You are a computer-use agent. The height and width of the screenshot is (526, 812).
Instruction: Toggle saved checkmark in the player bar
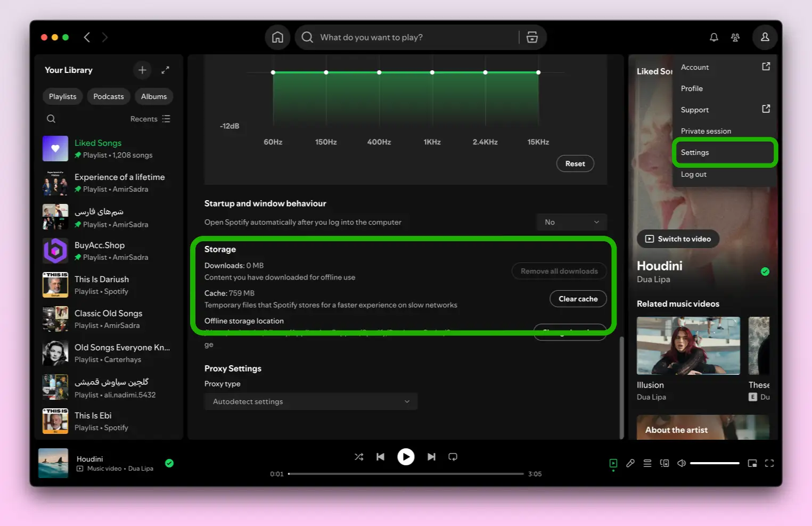coord(169,463)
